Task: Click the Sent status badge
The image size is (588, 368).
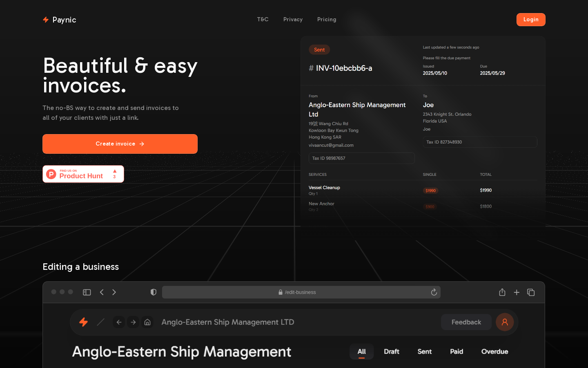Action: 319,50
